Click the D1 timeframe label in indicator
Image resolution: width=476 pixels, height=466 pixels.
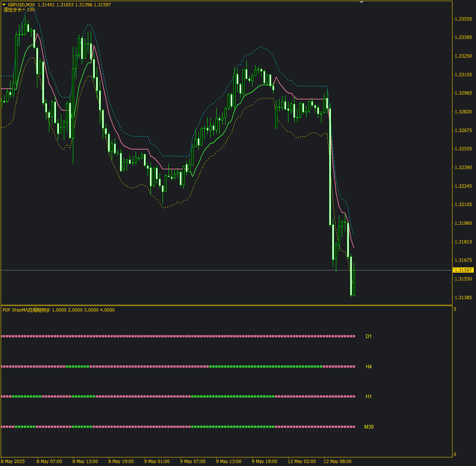369,336
